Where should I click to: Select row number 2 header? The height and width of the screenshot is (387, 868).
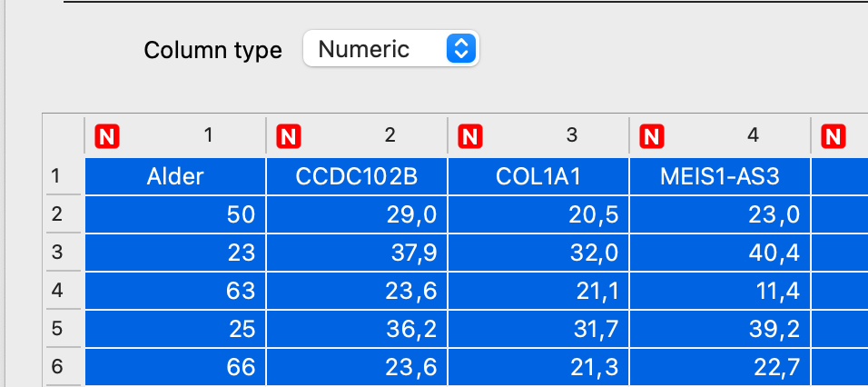tap(56, 214)
